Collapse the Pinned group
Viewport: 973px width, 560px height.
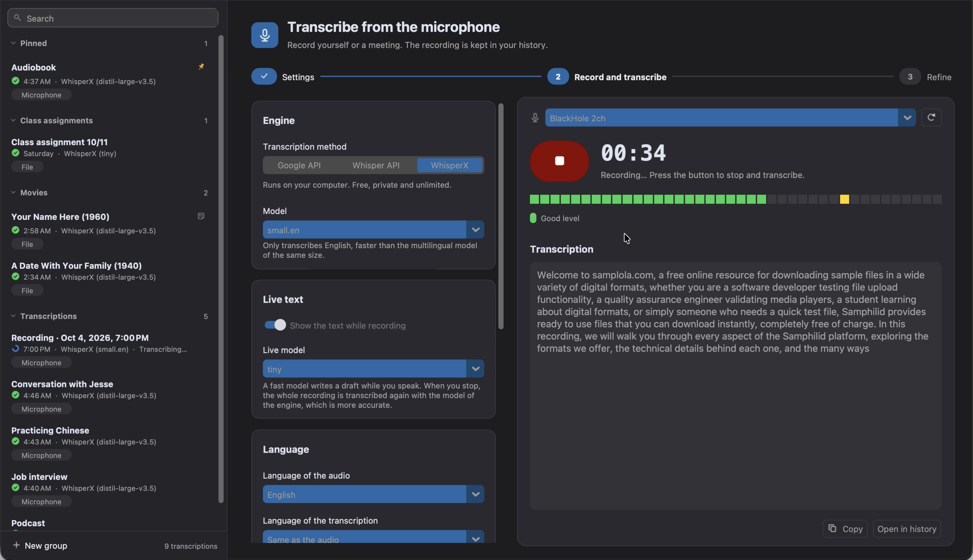(x=13, y=43)
